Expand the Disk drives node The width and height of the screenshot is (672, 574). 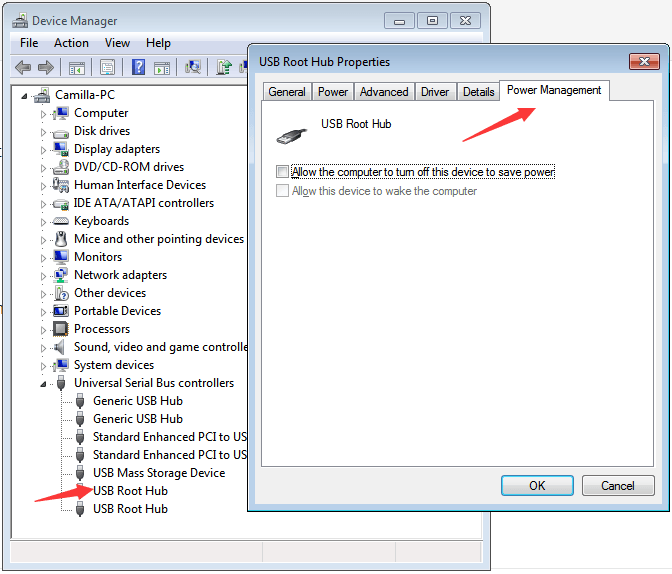[x=43, y=132]
